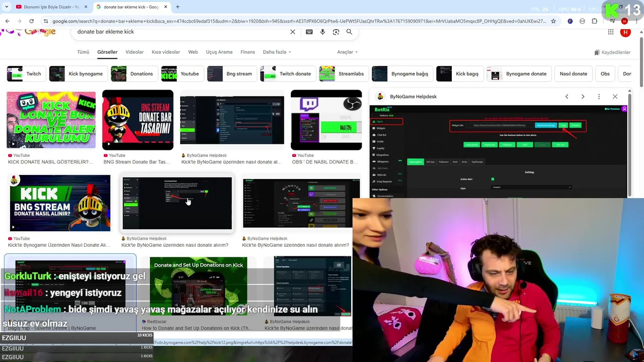Bookmark this page with the star icon
This screenshot has height=362, width=644.
(553, 21)
